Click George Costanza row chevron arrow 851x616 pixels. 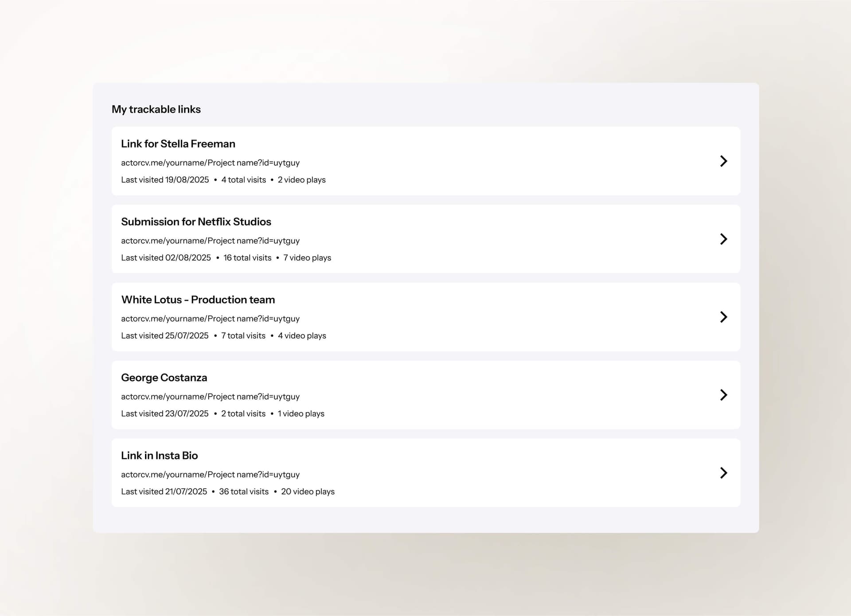pyautogui.click(x=723, y=395)
